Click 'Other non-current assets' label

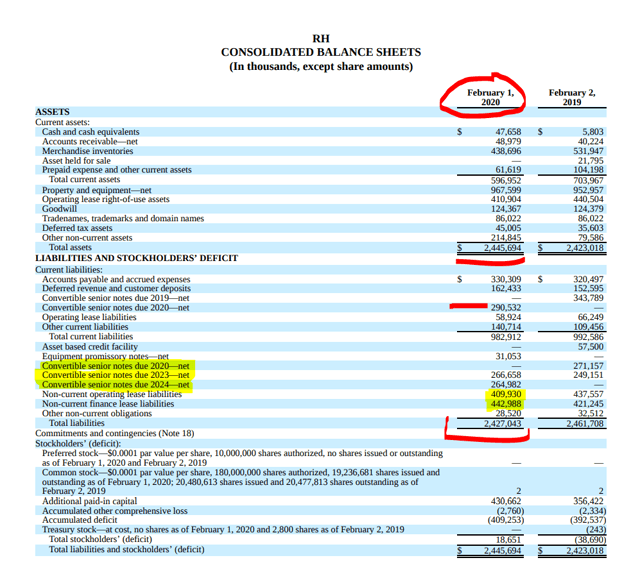pyautogui.click(x=87, y=238)
